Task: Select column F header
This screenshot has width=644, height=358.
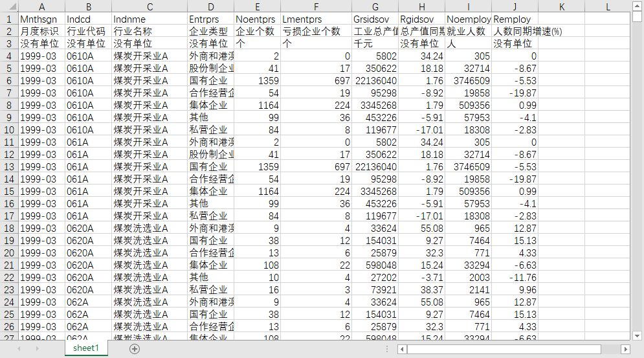Action: [x=316, y=6]
